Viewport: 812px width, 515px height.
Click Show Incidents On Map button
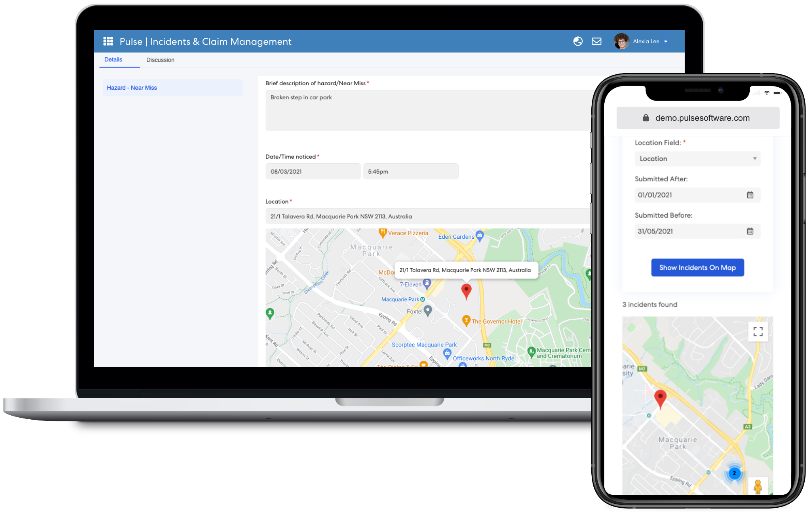[x=696, y=267]
